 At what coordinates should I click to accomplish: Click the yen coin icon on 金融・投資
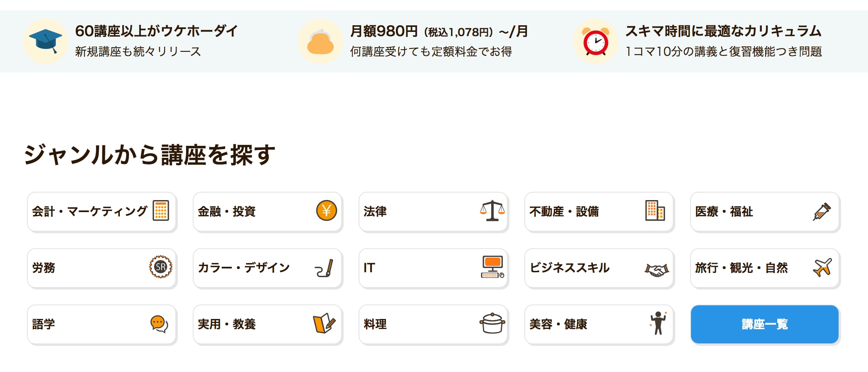(326, 210)
